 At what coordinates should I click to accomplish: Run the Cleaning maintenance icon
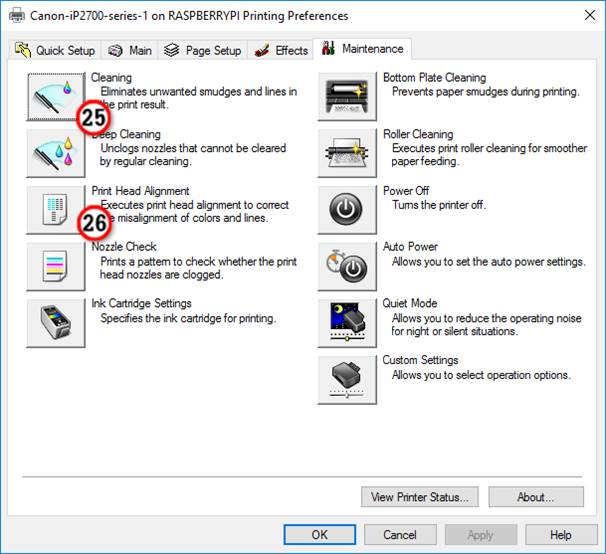click(56, 97)
